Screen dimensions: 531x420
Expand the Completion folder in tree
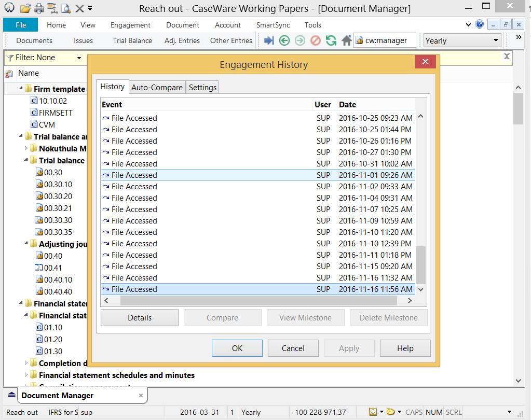26,363
